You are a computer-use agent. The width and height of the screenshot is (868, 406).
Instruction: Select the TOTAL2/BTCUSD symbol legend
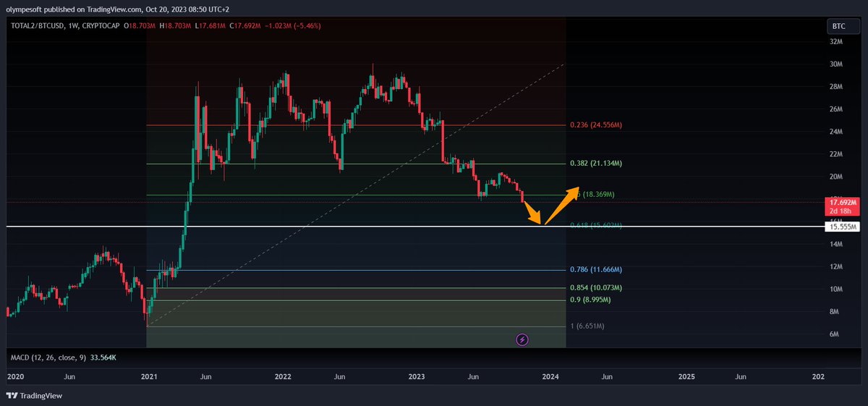38,26
